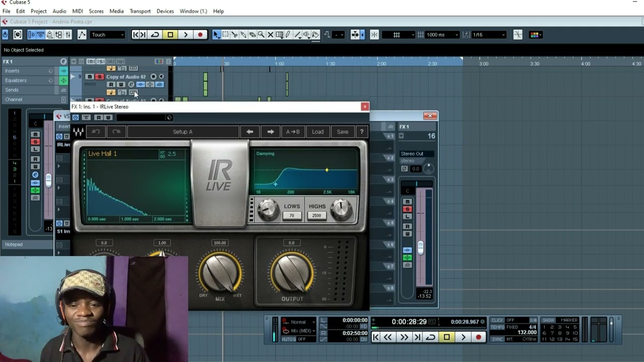This screenshot has height=362, width=644.
Task: Click the MIX knob in IRLive
Action: click(220, 272)
